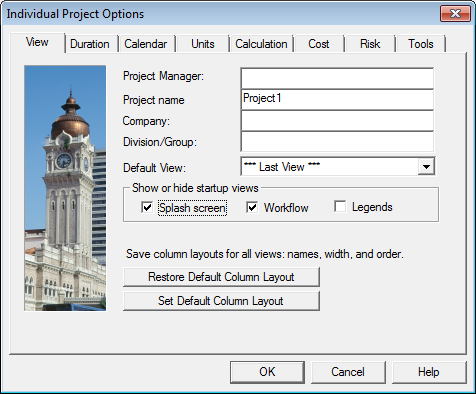
Task: Enable the Legends checkbox
Action: pos(340,207)
